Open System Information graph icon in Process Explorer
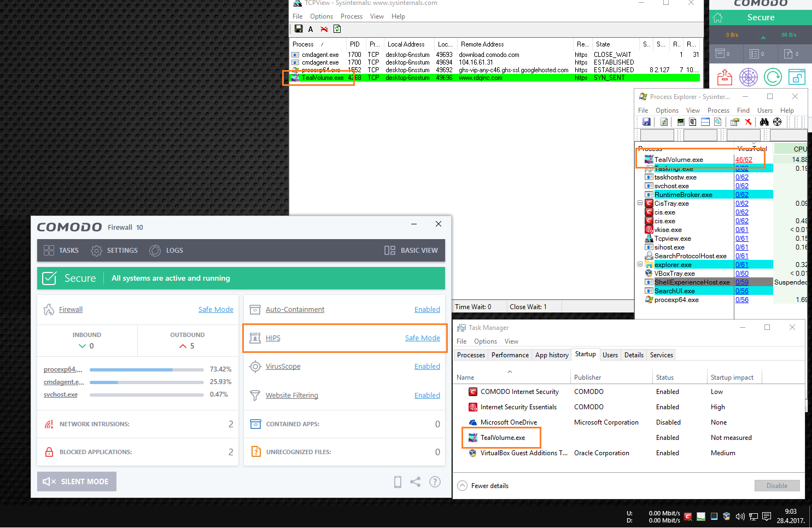 click(681, 122)
